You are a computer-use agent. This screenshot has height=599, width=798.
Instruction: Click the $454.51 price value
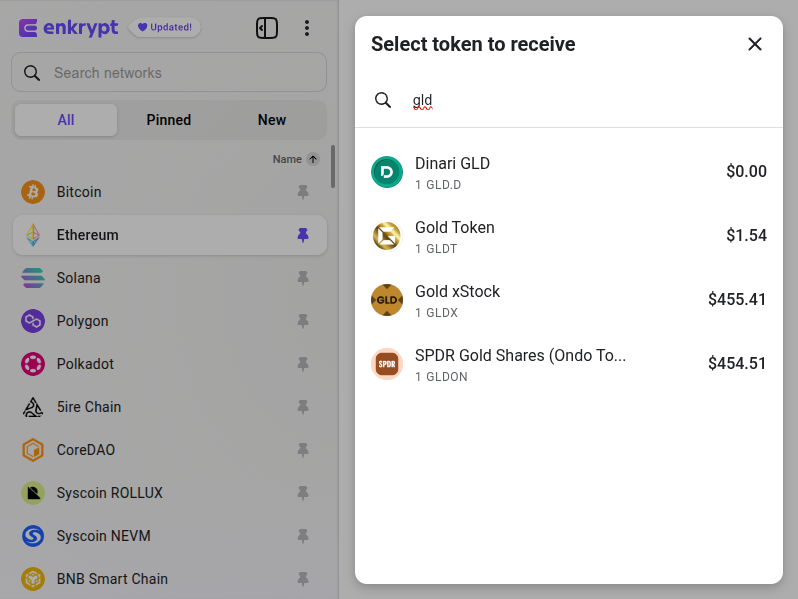[737, 363]
